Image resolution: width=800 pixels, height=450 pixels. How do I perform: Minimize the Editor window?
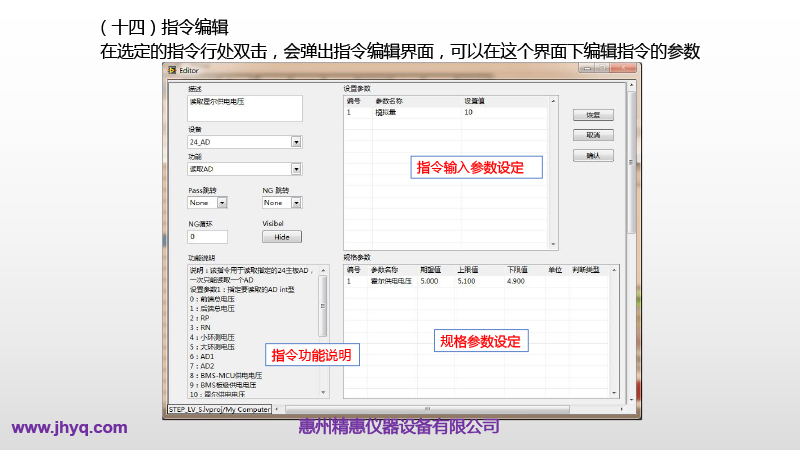point(587,68)
